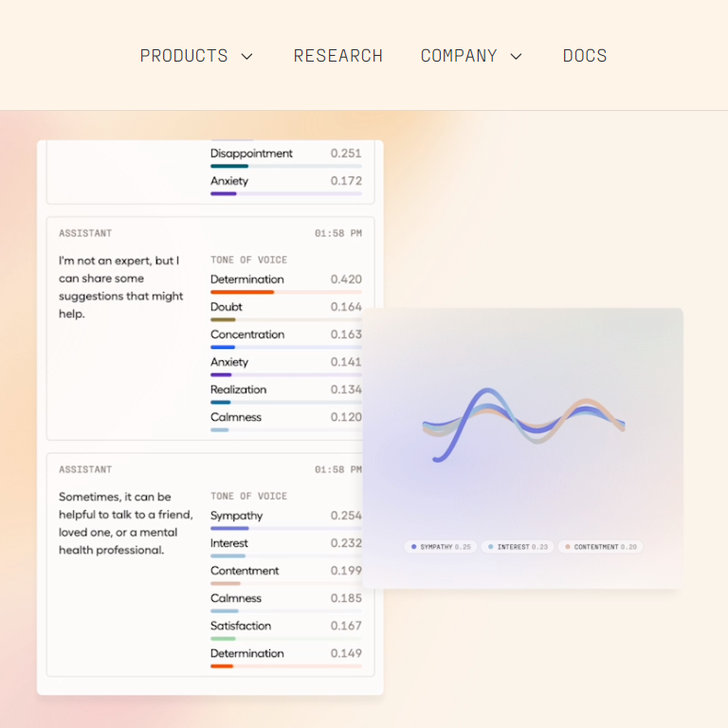Click the voice waveform visualization
Viewport: 728px width, 728px height.
click(523, 425)
